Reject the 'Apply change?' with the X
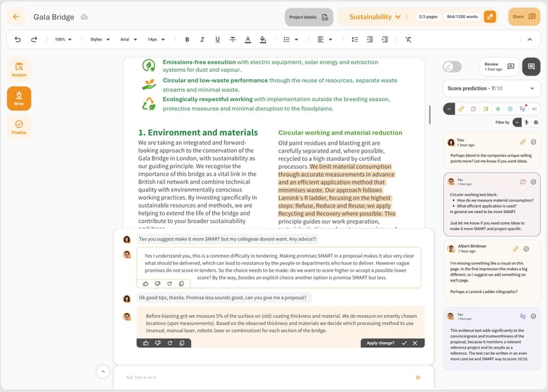 pos(415,343)
